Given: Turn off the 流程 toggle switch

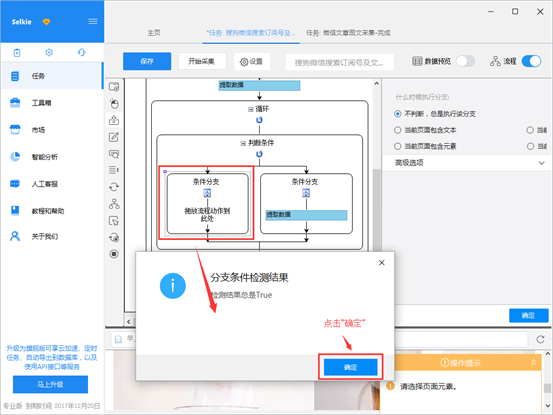Looking at the screenshot, I should click(x=531, y=61).
